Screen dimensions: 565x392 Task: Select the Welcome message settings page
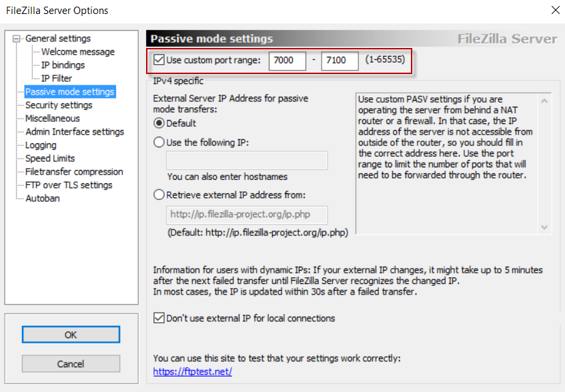(76, 51)
